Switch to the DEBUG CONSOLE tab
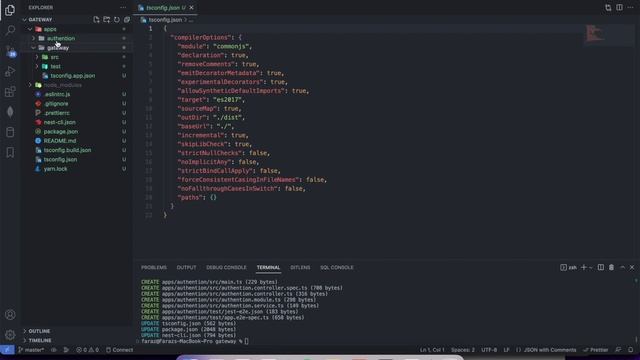 pyautogui.click(x=226, y=267)
